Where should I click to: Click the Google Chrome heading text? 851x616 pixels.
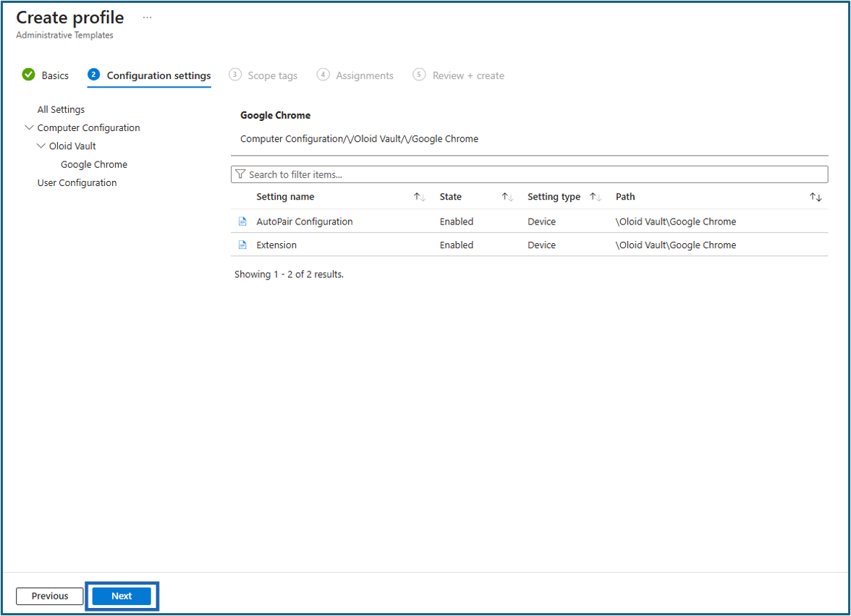275,115
